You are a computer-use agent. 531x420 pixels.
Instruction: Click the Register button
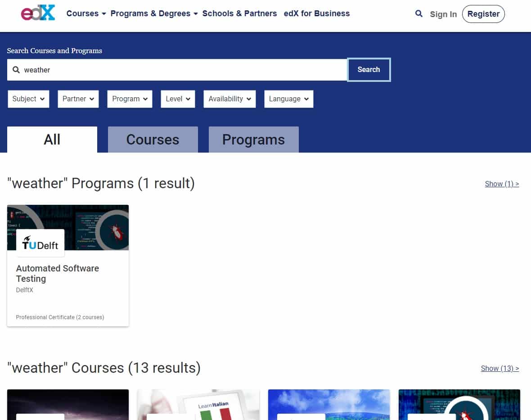(483, 14)
